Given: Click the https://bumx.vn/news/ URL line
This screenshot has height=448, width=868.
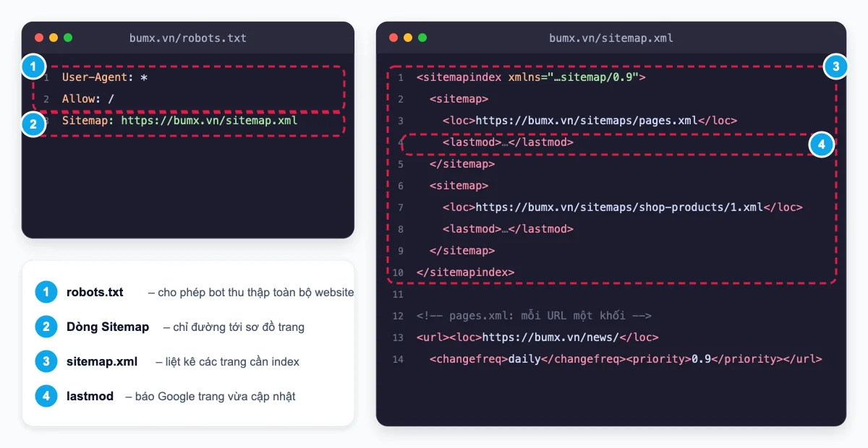Looking at the screenshot, I should (537, 337).
